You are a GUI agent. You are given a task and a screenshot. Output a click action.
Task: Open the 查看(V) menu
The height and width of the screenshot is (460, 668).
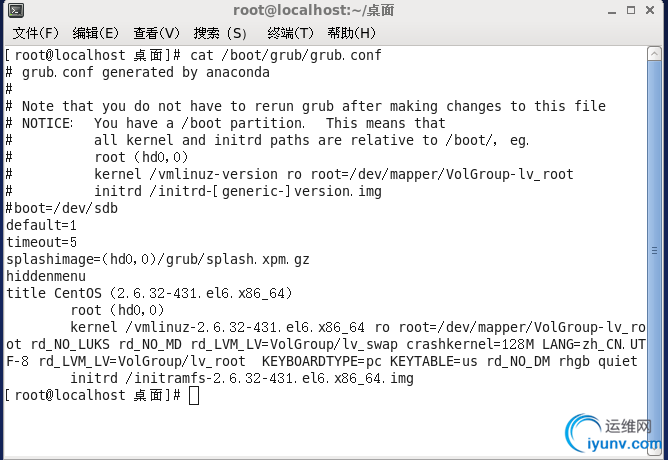point(156,33)
